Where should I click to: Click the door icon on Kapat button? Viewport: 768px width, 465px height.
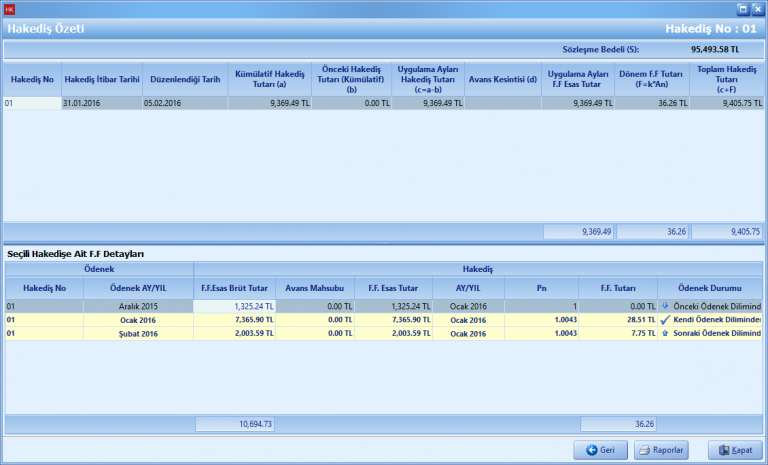coord(722,451)
